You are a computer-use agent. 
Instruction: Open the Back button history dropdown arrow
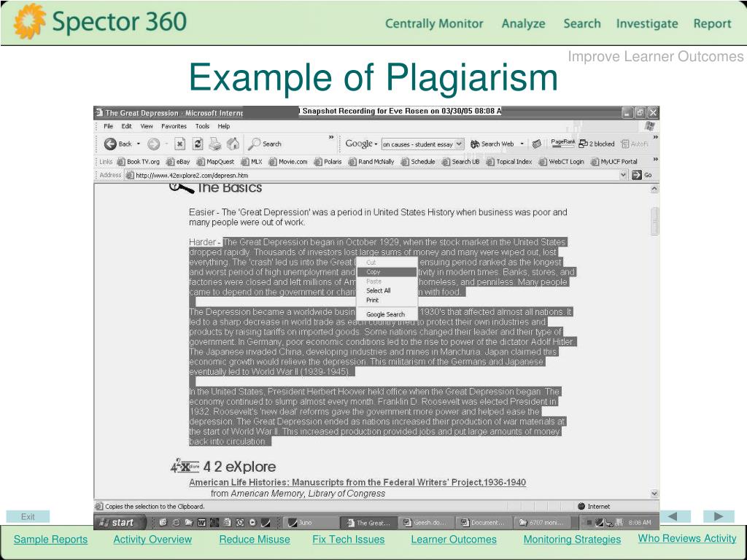coord(139,144)
